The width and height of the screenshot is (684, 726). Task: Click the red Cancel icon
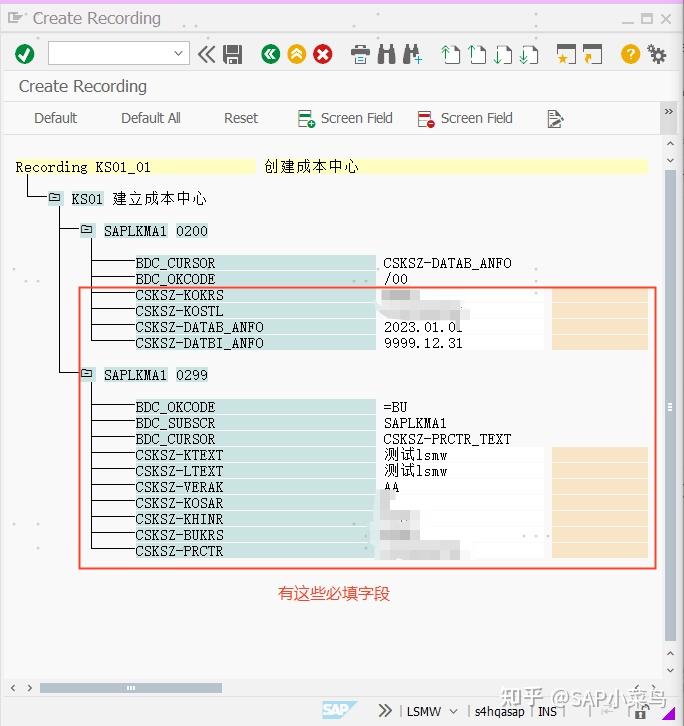coord(323,54)
